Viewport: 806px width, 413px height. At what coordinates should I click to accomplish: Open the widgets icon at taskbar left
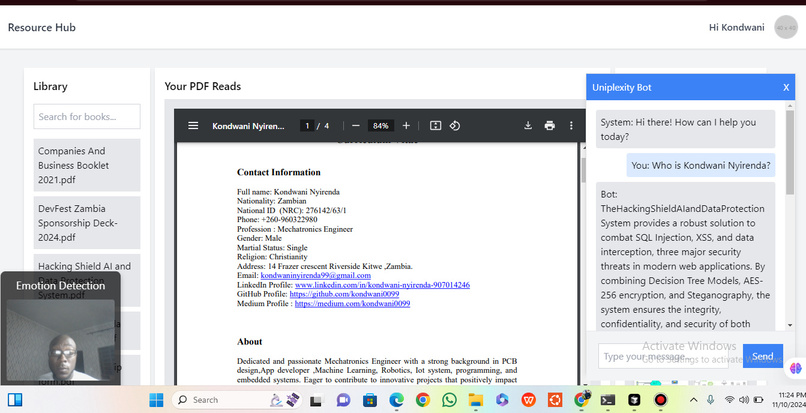pyautogui.click(x=15, y=400)
